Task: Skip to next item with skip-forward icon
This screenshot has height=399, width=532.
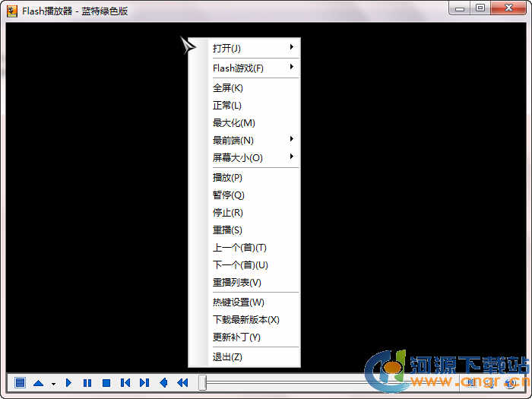Action: (x=144, y=383)
